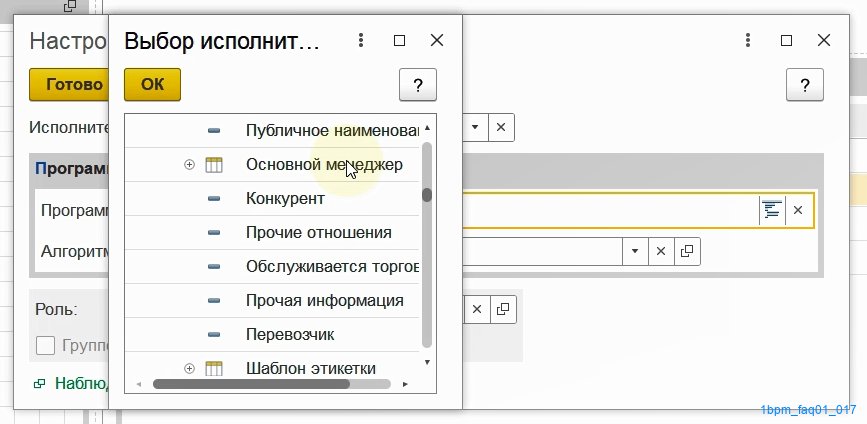Screen dimensions: 867x424
Task: Clear the Роль field with its X
Action: (477, 309)
